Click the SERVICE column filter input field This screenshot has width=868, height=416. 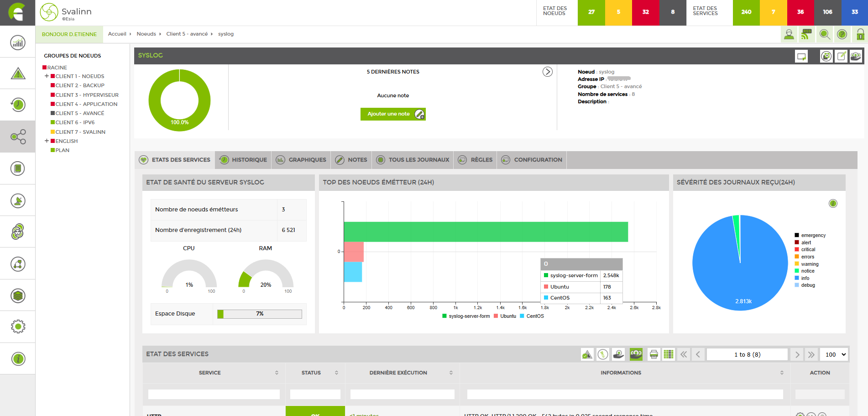tap(214, 394)
